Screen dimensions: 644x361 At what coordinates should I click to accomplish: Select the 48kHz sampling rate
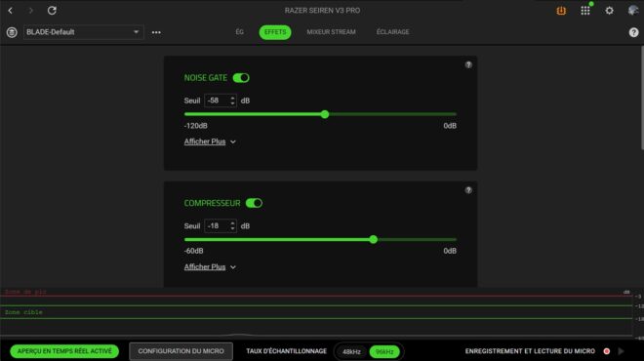351,351
